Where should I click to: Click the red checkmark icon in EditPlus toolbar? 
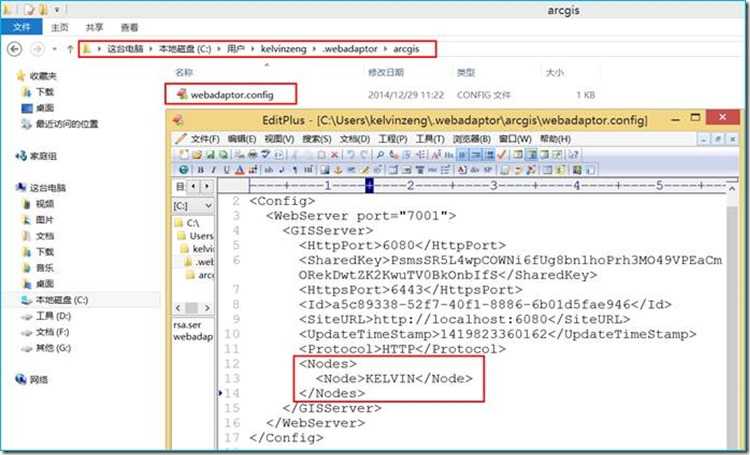click(x=501, y=155)
